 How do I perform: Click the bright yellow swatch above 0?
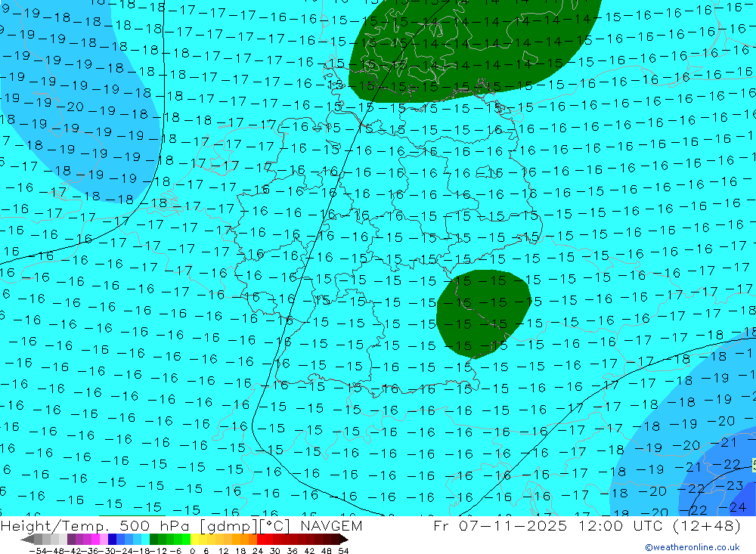[x=194, y=539]
